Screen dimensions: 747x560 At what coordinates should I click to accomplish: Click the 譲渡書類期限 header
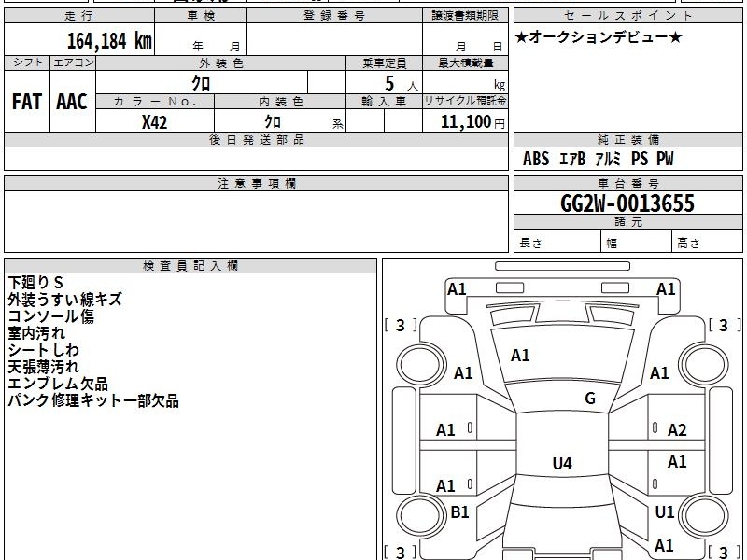coord(465,16)
